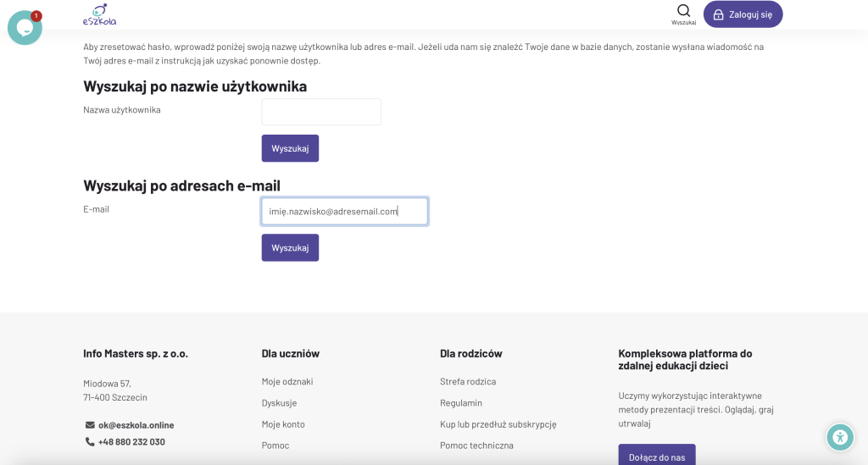Open the Moje odznaki link
Viewport: 868px width, 465px height.
pos(287,381)
